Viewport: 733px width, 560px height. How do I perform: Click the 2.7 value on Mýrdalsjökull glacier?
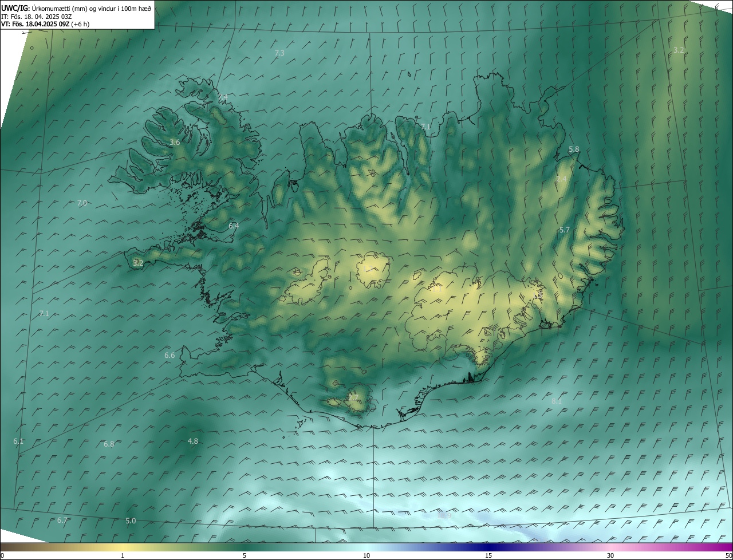[x=353, y=397]
